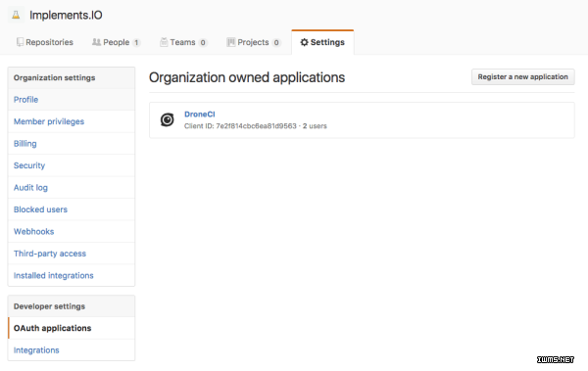
Task: Click the Implements.IO organization avatar icon
Action: click(16, 15)
